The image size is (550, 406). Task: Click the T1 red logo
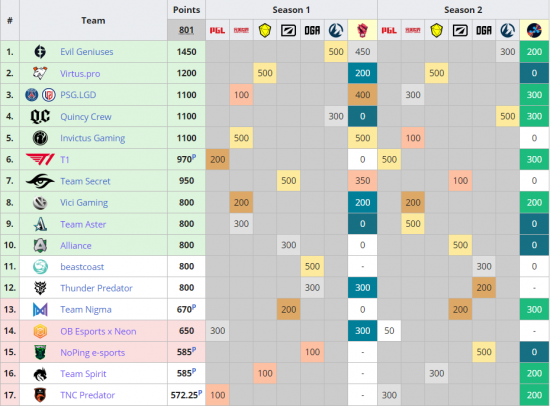(40, 160)
